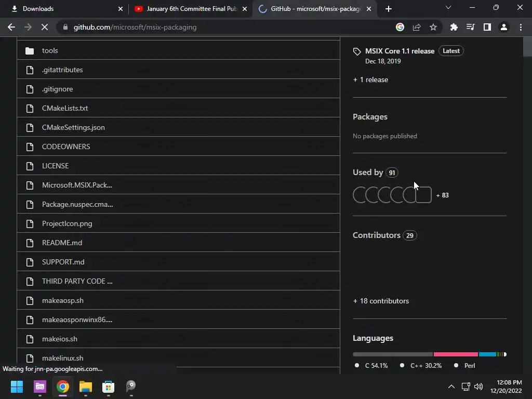Click the tools folder icon
532x399 pixels.
click(x=30, y=51)
